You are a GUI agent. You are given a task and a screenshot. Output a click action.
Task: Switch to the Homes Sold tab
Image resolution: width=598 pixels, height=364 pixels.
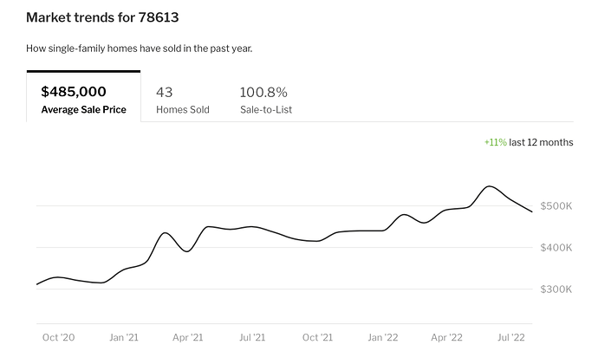[182, 100]
